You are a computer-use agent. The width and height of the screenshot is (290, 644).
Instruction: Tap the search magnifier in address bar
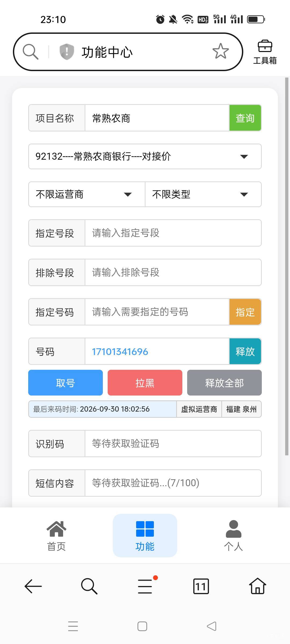31,52
